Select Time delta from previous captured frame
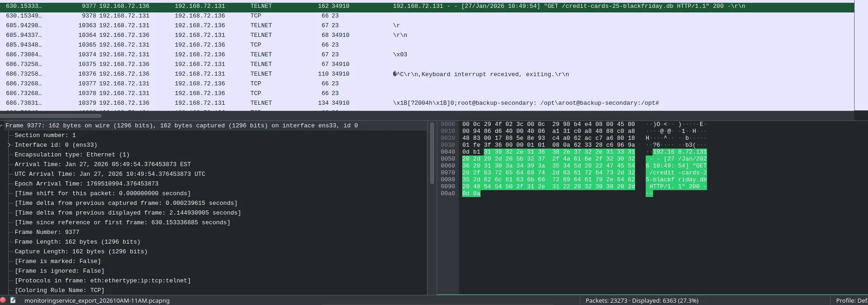868x305 pixels. tap(126, 203)
